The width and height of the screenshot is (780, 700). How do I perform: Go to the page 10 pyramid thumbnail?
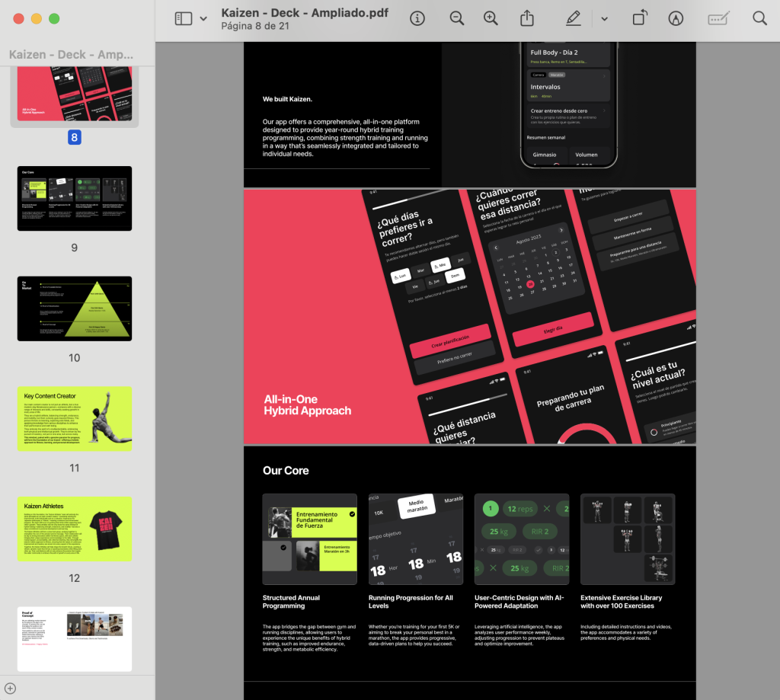[x=75, y=308]
